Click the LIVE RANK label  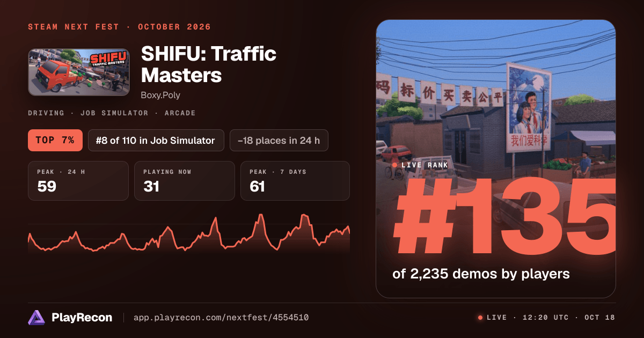pyautogui.click(x=425, y=165)
